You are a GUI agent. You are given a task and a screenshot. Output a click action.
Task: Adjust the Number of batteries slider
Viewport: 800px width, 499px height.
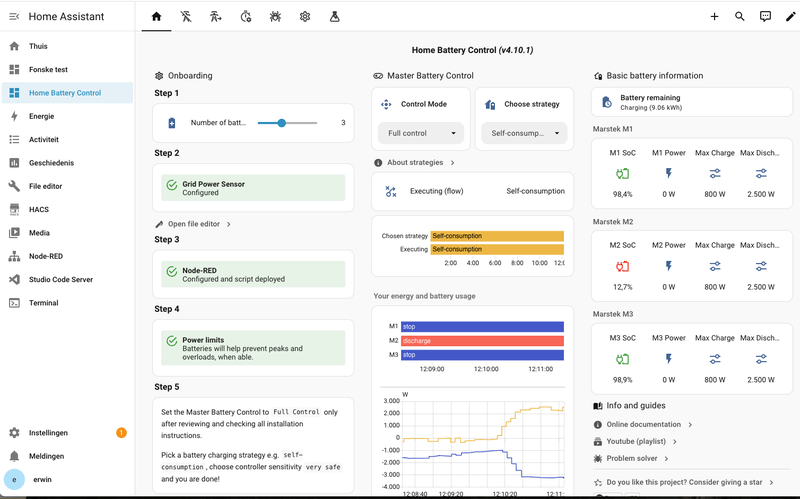point(287,123)
